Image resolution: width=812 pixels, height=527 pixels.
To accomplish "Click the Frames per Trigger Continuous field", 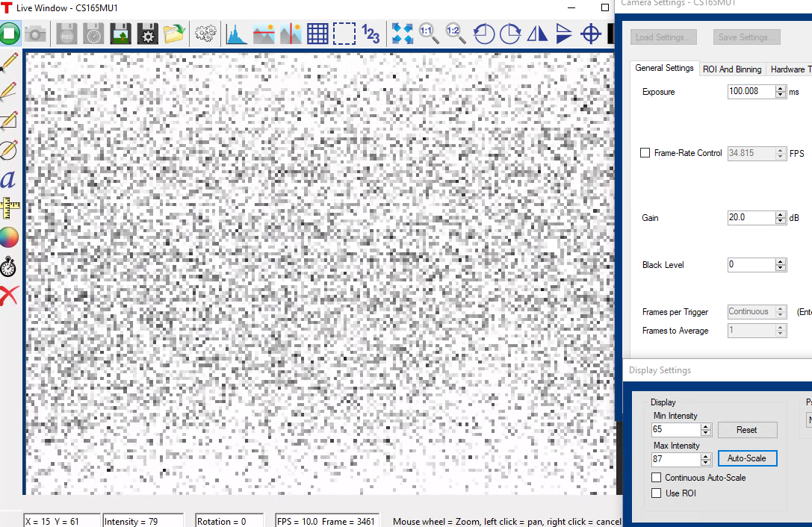I will [751, 311].
